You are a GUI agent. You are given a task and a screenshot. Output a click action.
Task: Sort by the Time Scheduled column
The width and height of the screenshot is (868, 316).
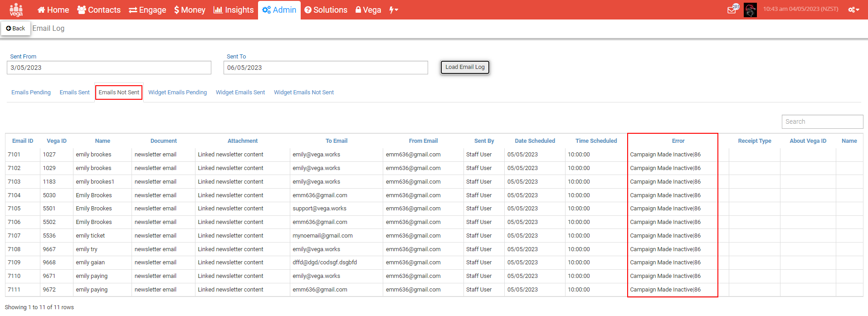(x=596, y=141)
